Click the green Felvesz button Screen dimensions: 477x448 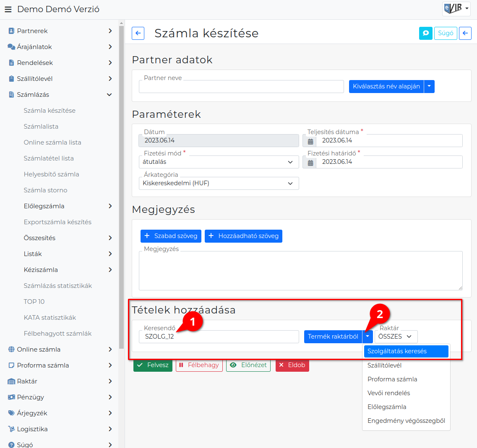[153, 365]
